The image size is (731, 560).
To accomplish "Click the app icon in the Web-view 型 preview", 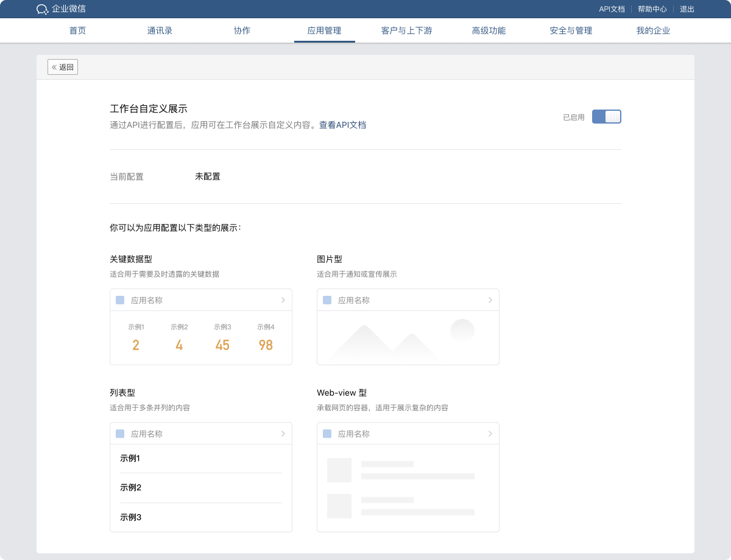I will click(x=327, y=433).
